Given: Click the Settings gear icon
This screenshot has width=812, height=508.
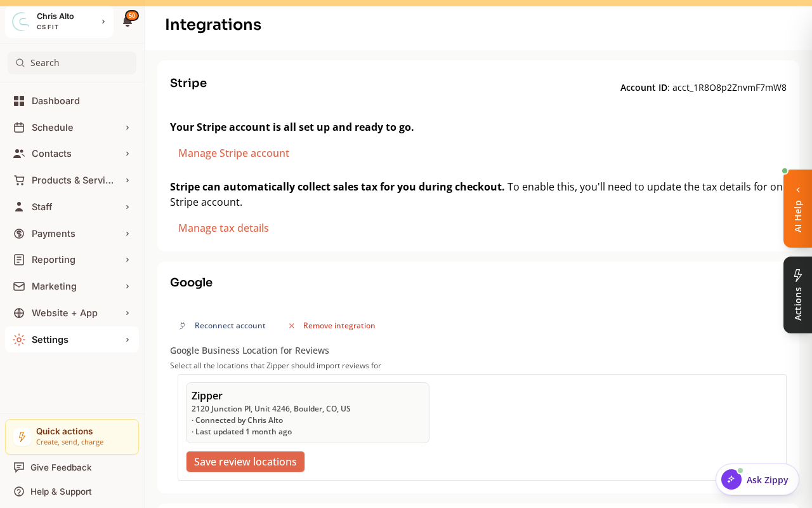Looking at the screenshot, I should click(19, 340).
